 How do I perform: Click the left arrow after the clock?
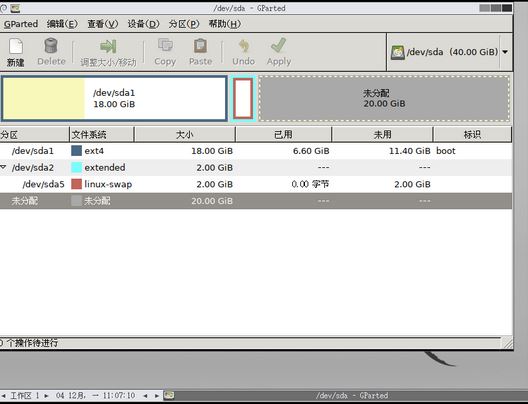145,396
